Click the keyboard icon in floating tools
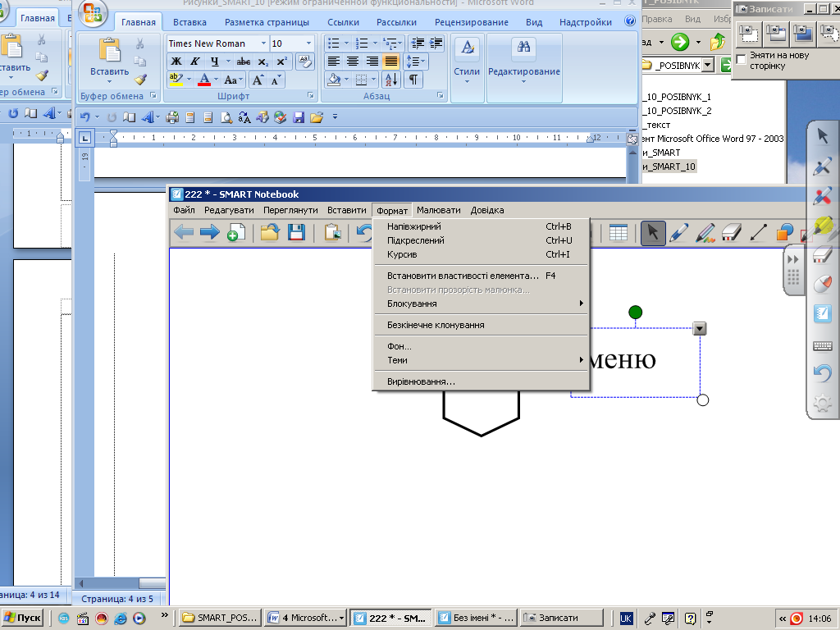Viewport: 840px width, 630px height. point(822,347)
